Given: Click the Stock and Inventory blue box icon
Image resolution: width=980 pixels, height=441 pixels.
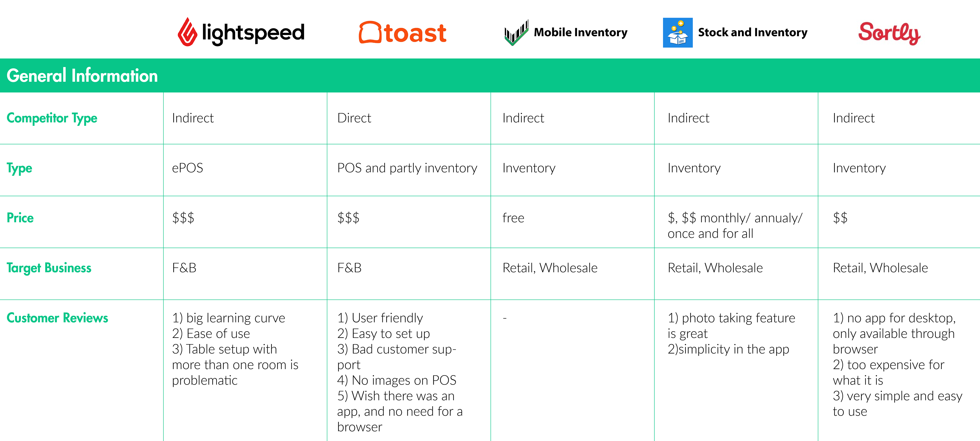Looking at the screenshot, I should 678,33.
